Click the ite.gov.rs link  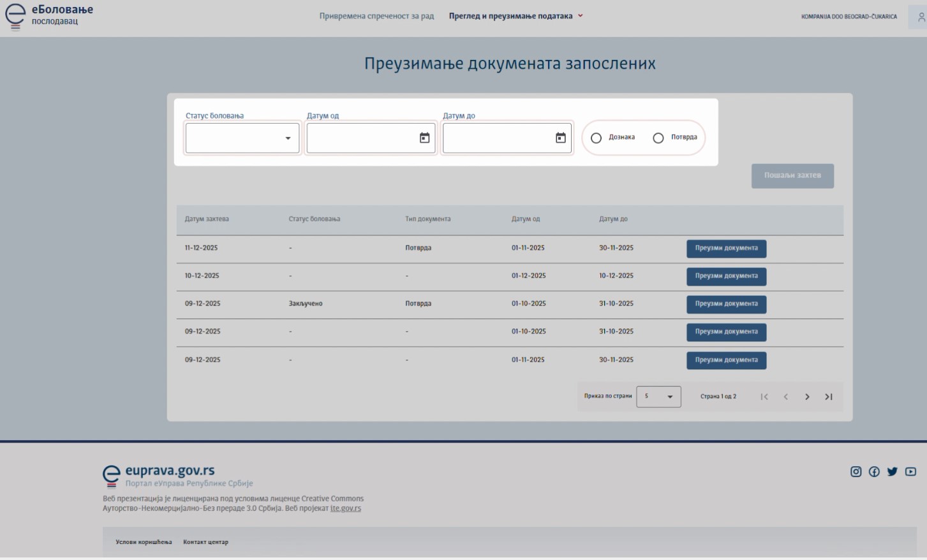pos(346,508)
